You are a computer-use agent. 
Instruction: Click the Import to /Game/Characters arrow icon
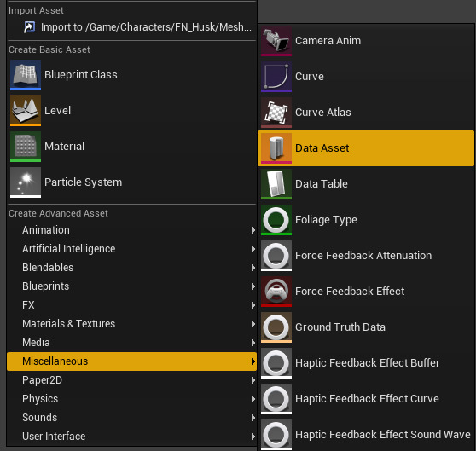click(30, 27)
